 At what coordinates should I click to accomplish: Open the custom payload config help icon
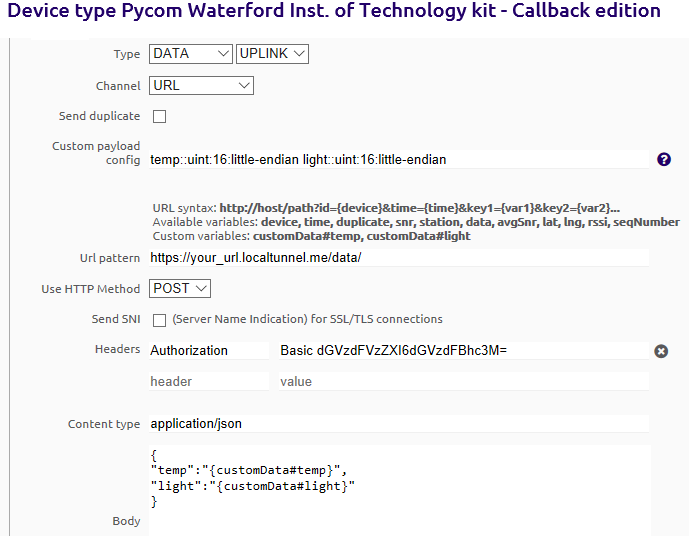(x=664, y=159)
